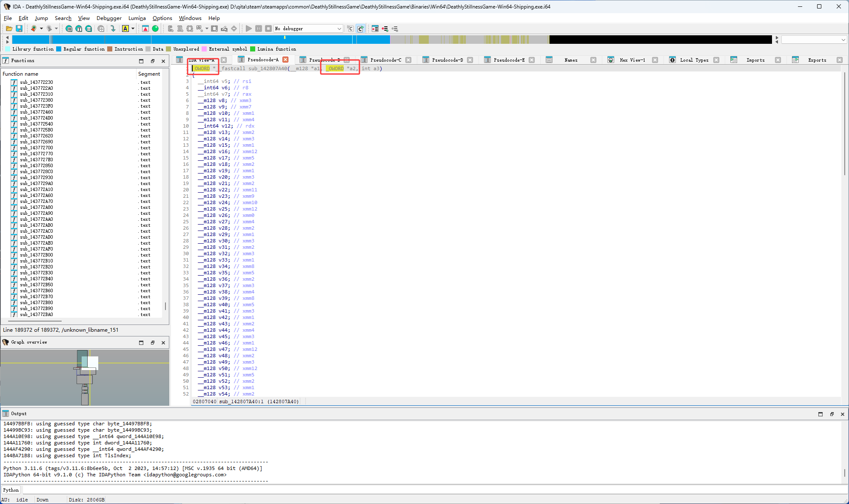The width and height of the screenshot is (849, 504).
Task: Click the jump down arrow icon
Action: (113, 28)
